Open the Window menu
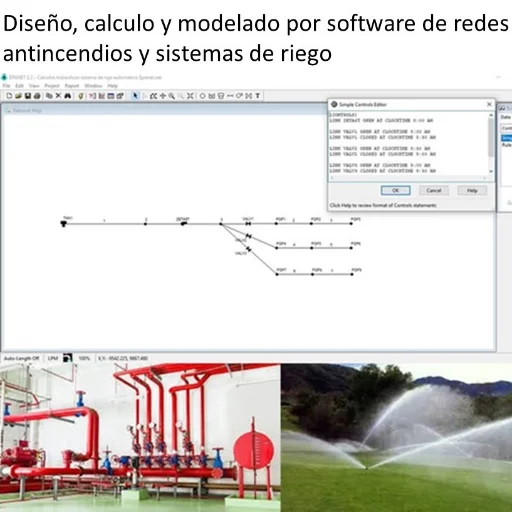 point(93,86)
